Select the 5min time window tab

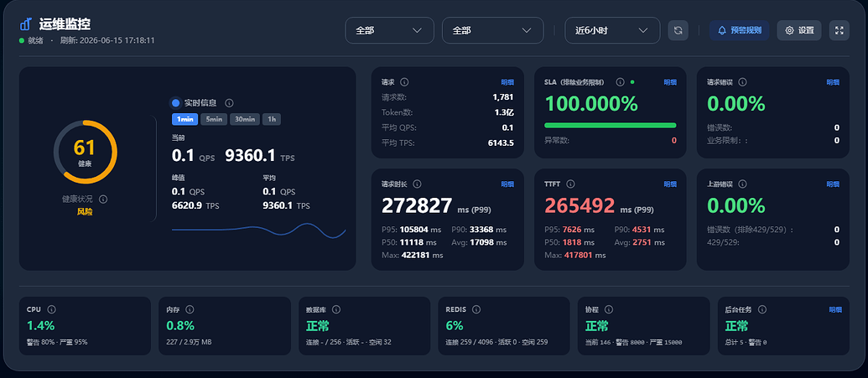pos(214,119)
